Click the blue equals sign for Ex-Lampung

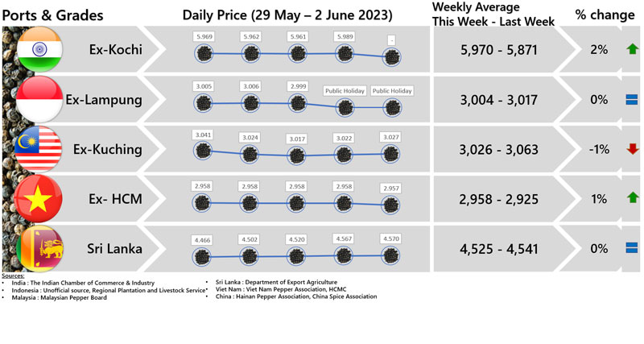pyautogui.click(x=632, y=100)
